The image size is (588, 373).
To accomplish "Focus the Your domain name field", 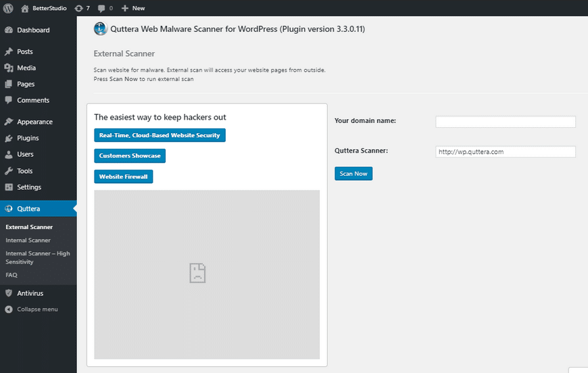I will pos(505,122).
